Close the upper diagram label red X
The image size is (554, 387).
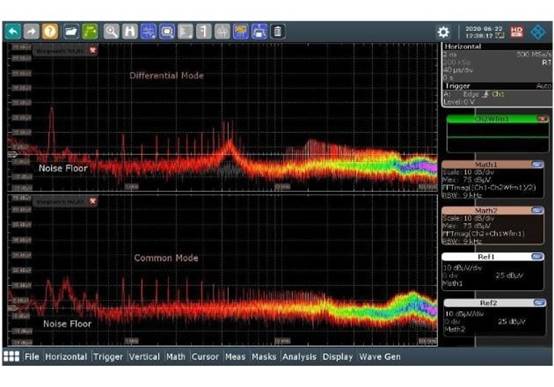[x=93, y=51]
